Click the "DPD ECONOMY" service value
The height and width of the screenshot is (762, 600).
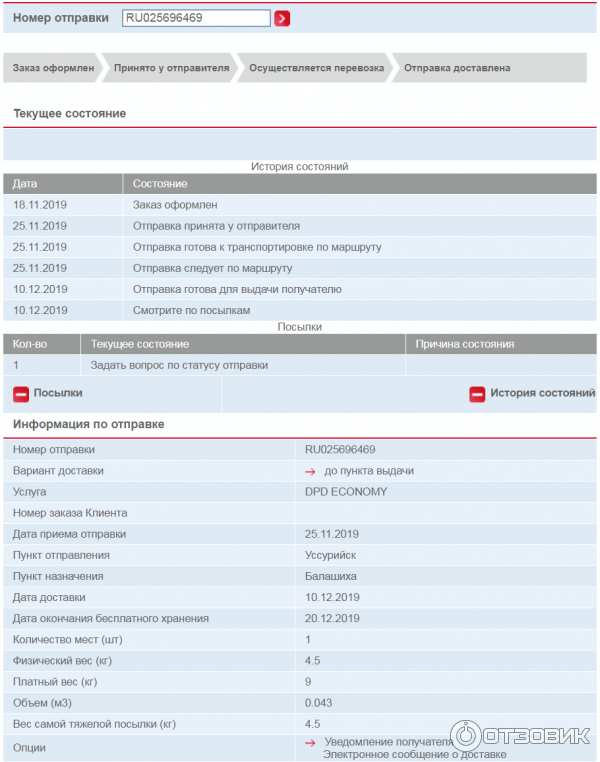tap(345, 492)
